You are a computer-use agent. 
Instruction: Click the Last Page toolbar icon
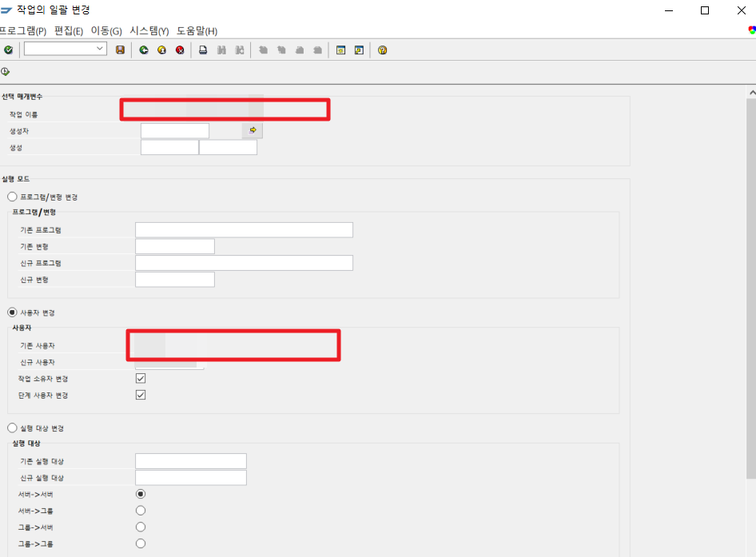point(318,50)
